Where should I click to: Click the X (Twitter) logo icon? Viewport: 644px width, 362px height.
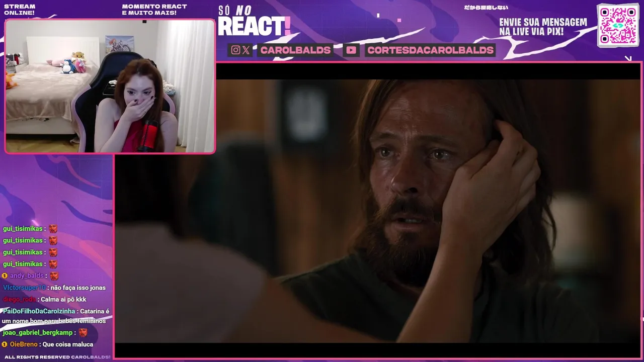coord(246,50)
